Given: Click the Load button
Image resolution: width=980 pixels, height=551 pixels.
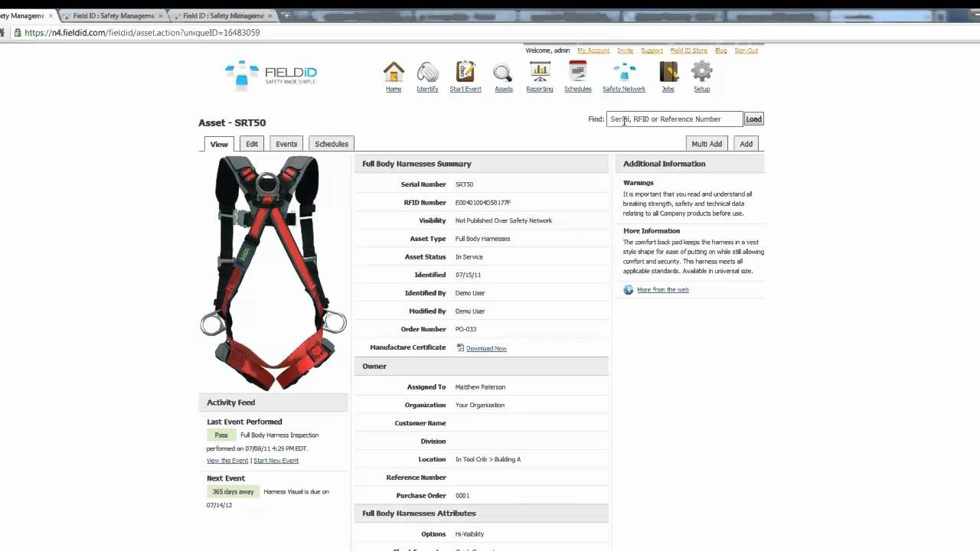Looking at the screenshot, I should (754, 119).
